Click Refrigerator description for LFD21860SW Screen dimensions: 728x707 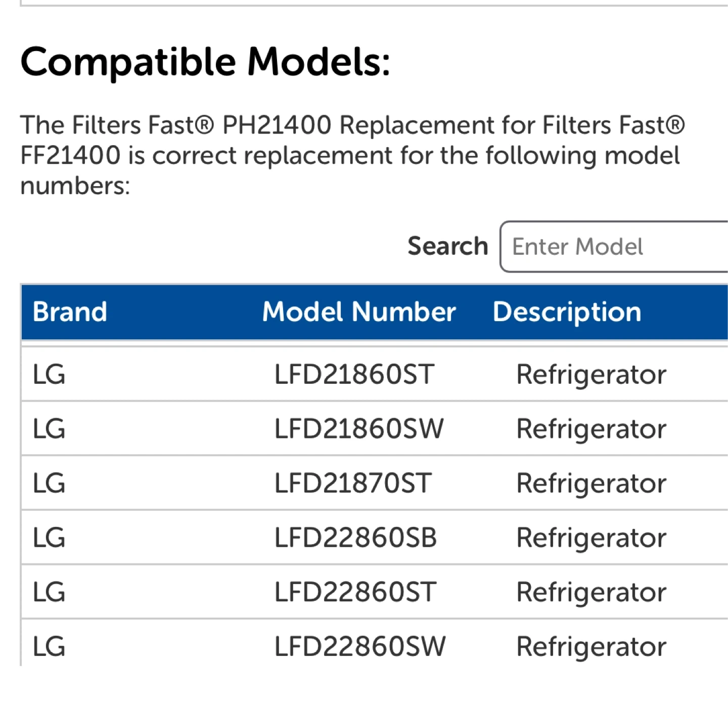(x=591, y=429)
